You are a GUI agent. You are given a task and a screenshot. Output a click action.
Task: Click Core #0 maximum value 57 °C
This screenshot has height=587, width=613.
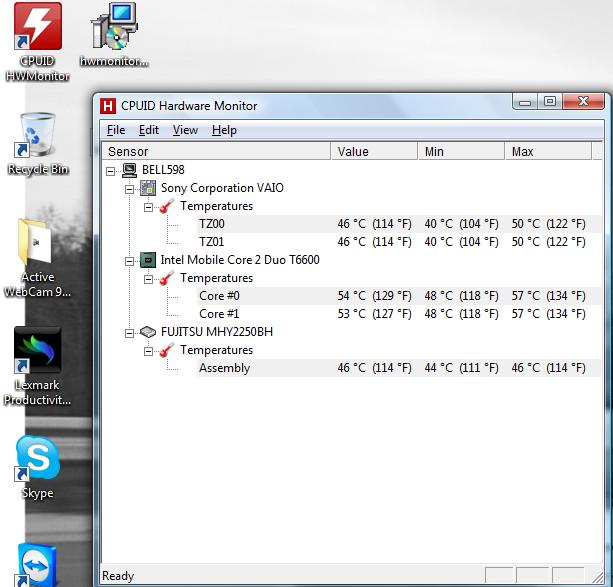coord(548,296)
